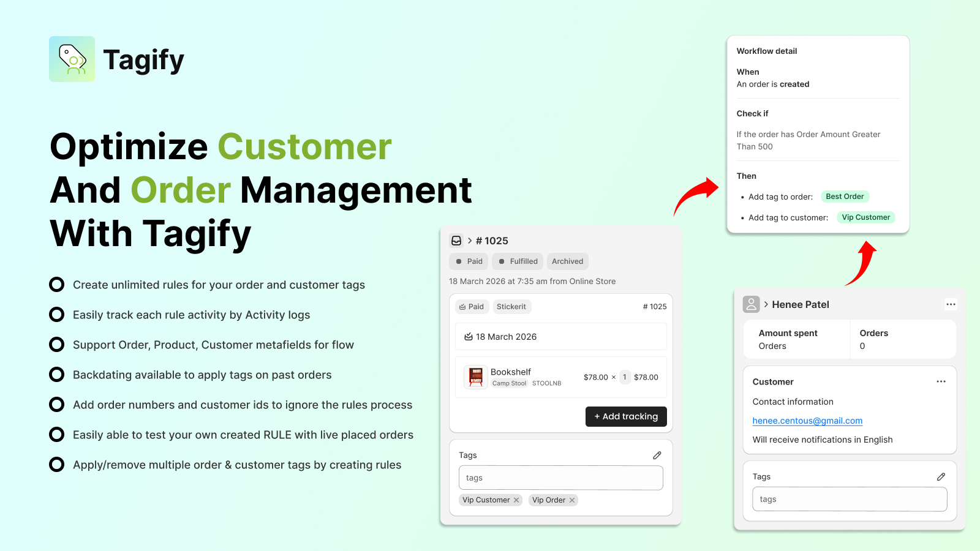Click 'Backdating available' feature line

pos(202,375)
